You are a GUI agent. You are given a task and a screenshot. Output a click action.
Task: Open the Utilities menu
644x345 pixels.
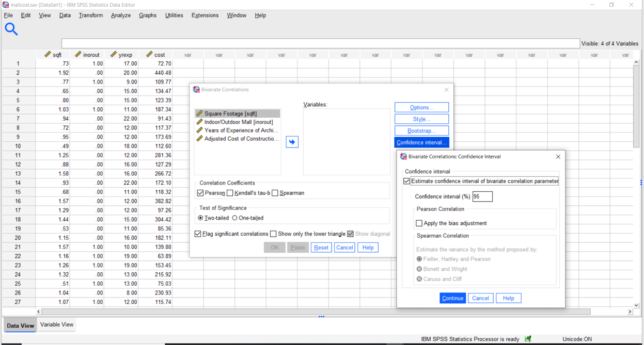[x=174, y=15]
